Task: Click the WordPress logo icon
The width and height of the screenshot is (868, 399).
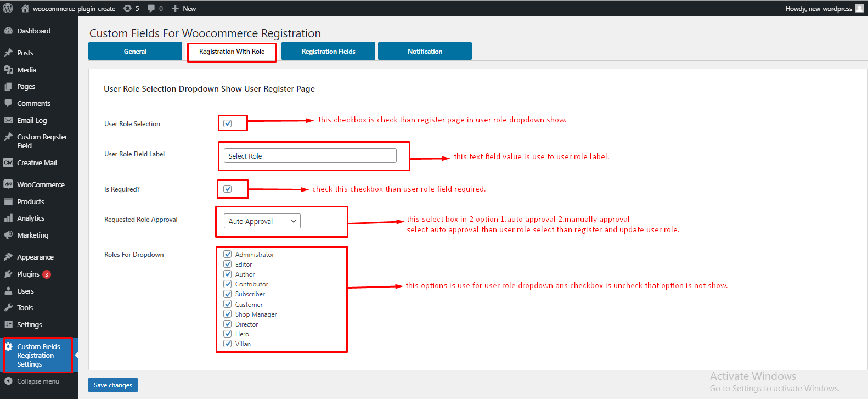Action: (x=8, y=8)
